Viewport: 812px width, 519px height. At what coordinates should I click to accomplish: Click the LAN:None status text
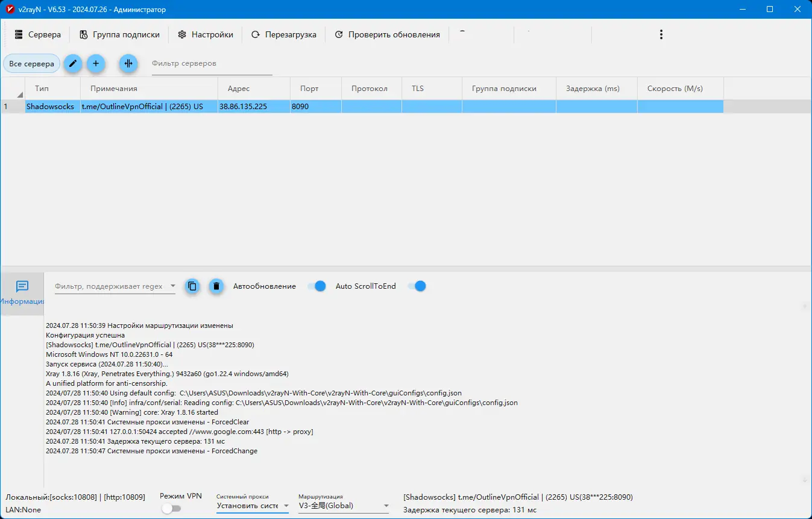[23, 510]
